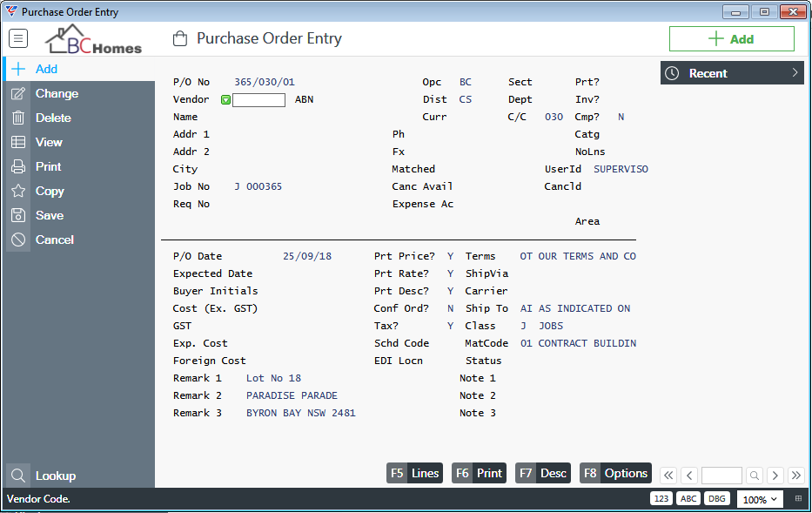Image resolution: width=812 pixels, height=513 pixels.
Task: Click the app icon in title bar
Action: (x=10, y=11)
